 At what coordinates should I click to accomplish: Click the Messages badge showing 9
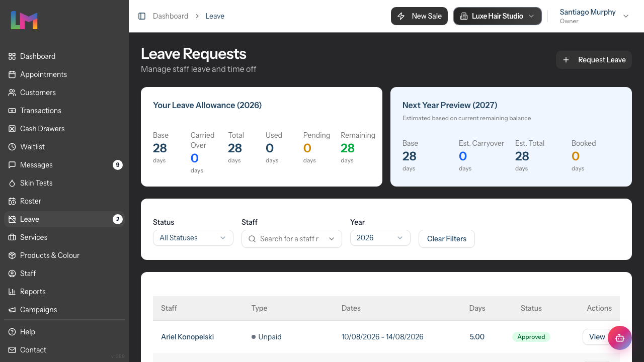pyautogui.click(x=118, y=165)
